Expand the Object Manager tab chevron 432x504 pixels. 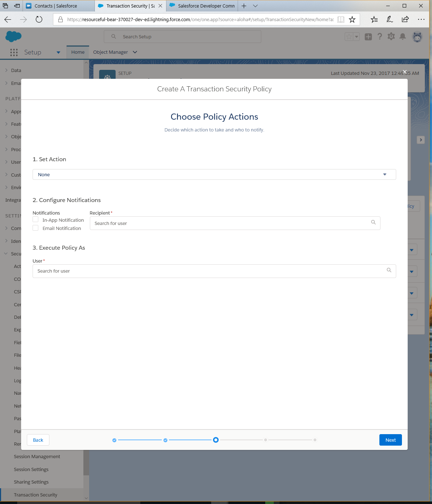[135, 52]
